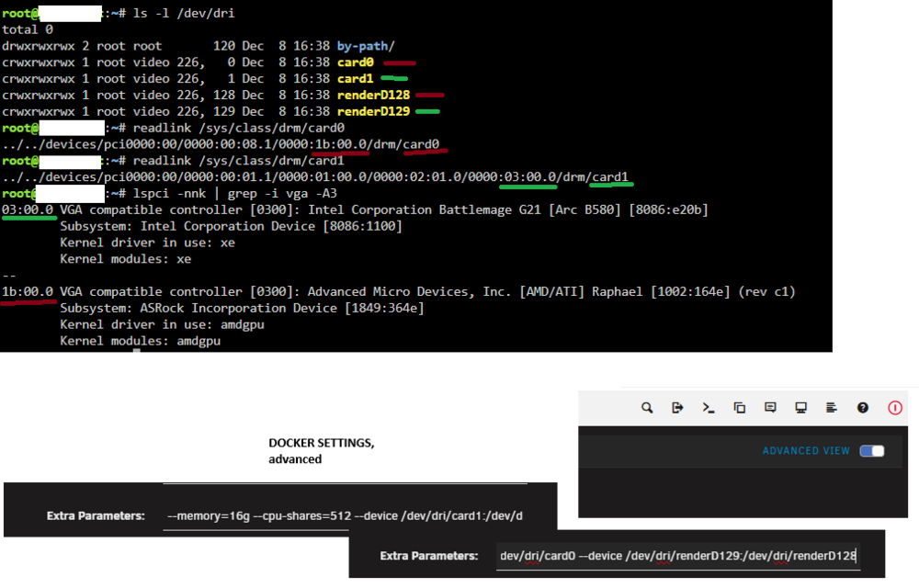Click the red power icon

click(x=895, y=408)
